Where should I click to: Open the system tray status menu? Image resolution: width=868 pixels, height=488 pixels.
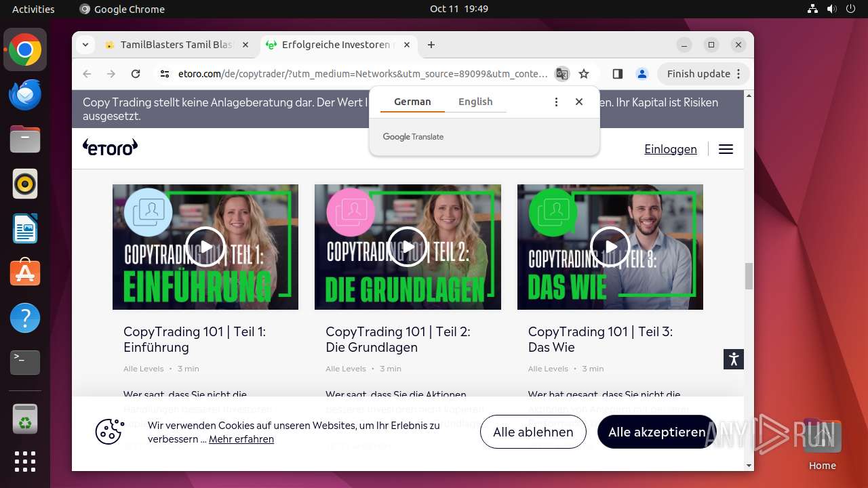pyautogui.click(x=831, y=9)
